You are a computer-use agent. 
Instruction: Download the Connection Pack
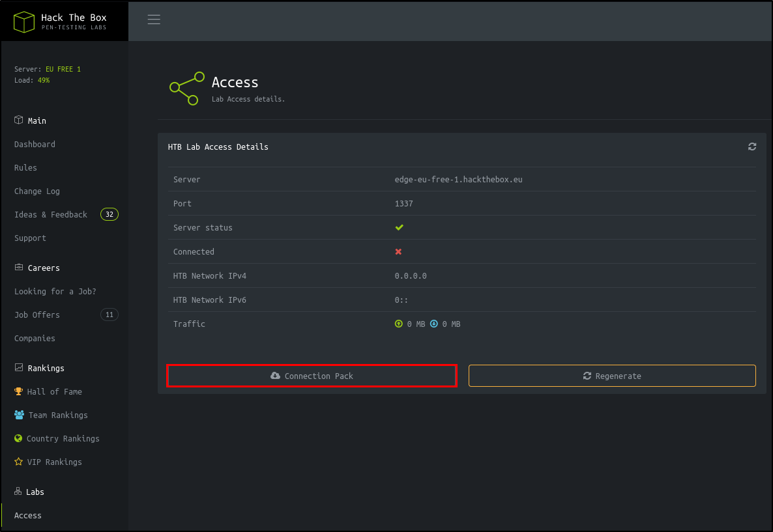tap(312, 376)
